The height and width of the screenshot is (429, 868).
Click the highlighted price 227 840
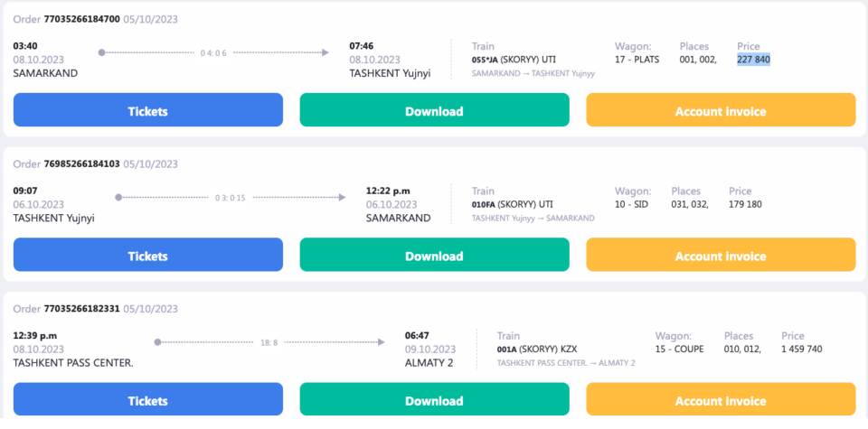[753, 60]
